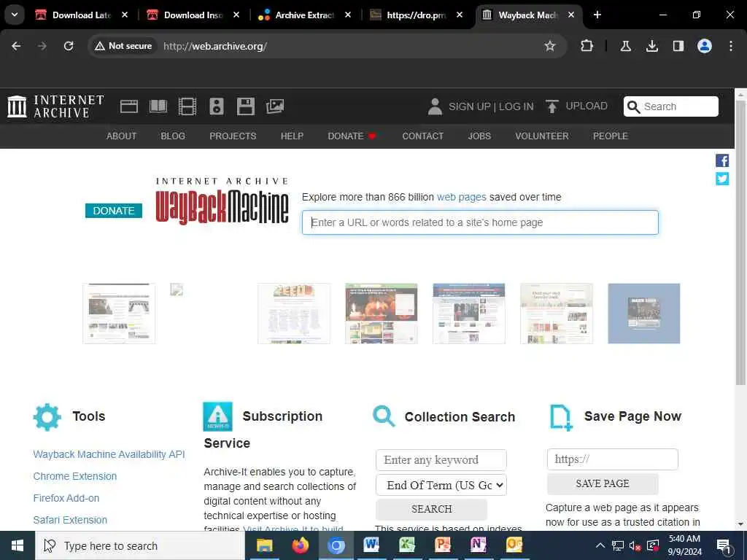The width and height of the screenshot is (747, 560).
Task: Toggle the browser side panel icon
Action: tap(678, 46)
